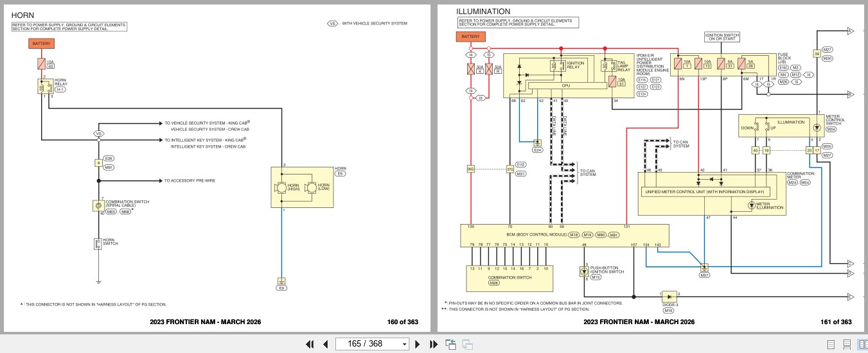Select two-page facing view

(863, 344)
